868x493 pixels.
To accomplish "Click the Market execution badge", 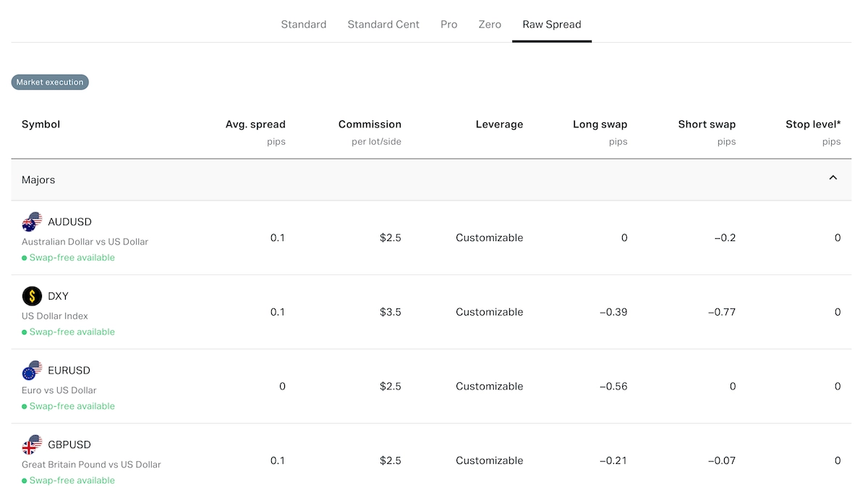I will click(x=50, y=83).
